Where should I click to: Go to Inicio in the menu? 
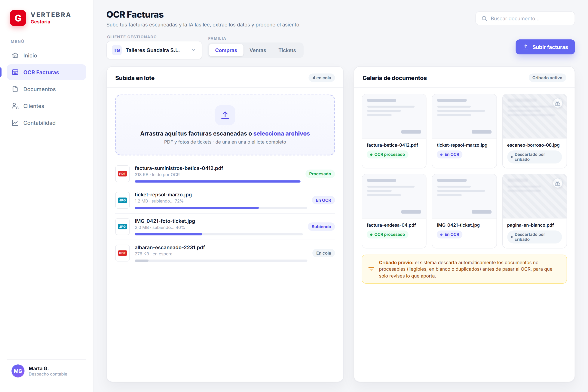[47, 55]
